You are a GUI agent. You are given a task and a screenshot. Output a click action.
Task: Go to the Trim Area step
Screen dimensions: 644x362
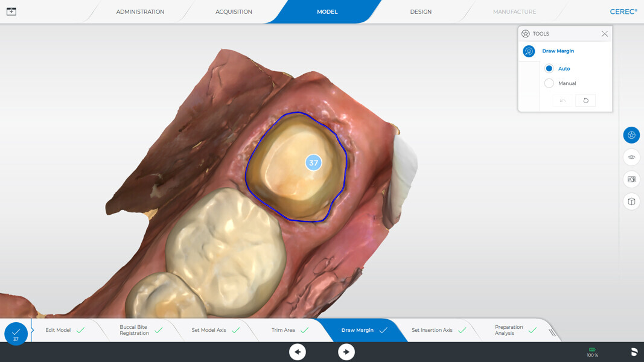coord(283,330)
